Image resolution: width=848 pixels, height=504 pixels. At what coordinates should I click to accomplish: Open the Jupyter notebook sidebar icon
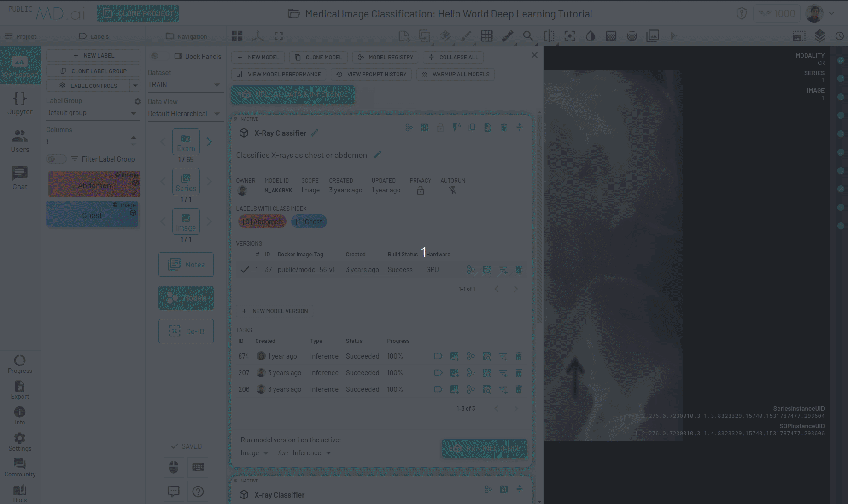[x=20, y=103]
